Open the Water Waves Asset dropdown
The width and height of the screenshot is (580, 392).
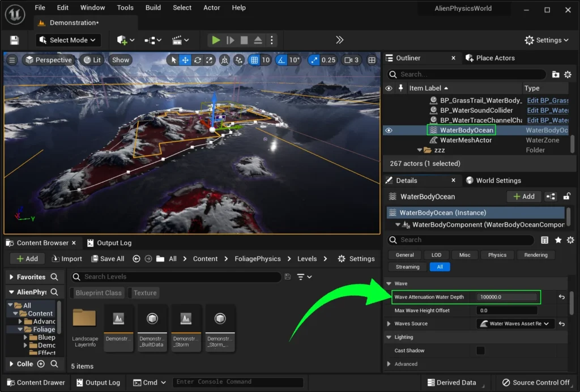tap(515, 324)
